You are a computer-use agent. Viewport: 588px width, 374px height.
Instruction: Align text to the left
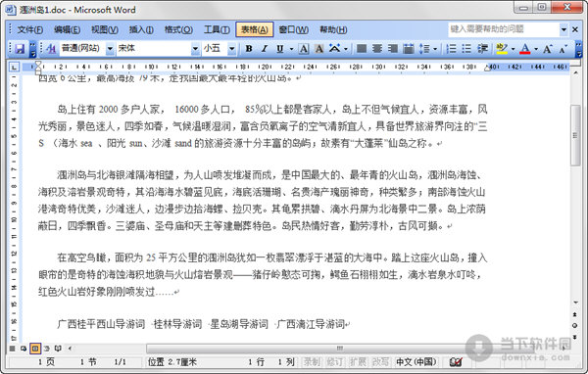point(362,48)
